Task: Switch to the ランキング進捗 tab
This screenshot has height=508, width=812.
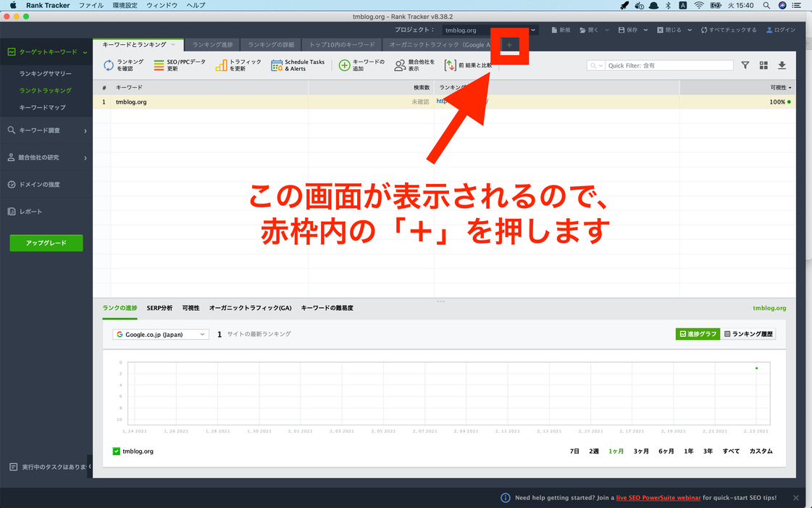Action: (212, 44)
